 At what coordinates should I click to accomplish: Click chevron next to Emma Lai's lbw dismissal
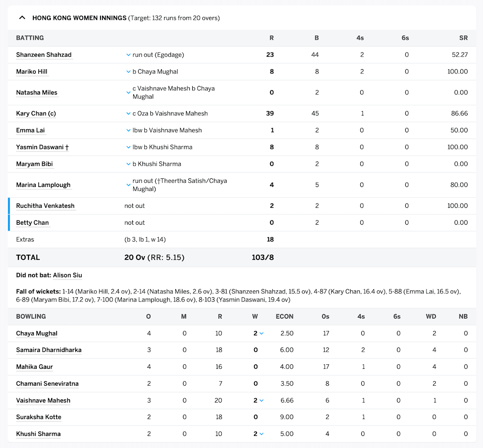tap(128, 130)
